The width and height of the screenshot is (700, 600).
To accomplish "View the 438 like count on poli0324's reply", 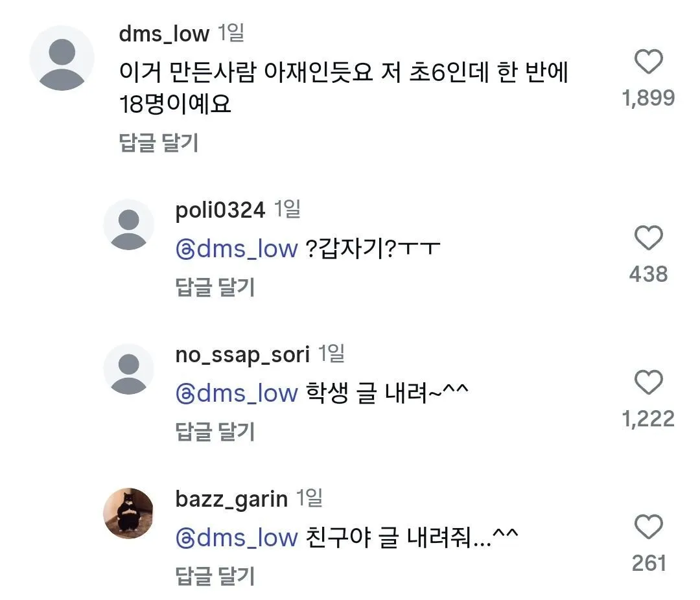I will (648, 273).
